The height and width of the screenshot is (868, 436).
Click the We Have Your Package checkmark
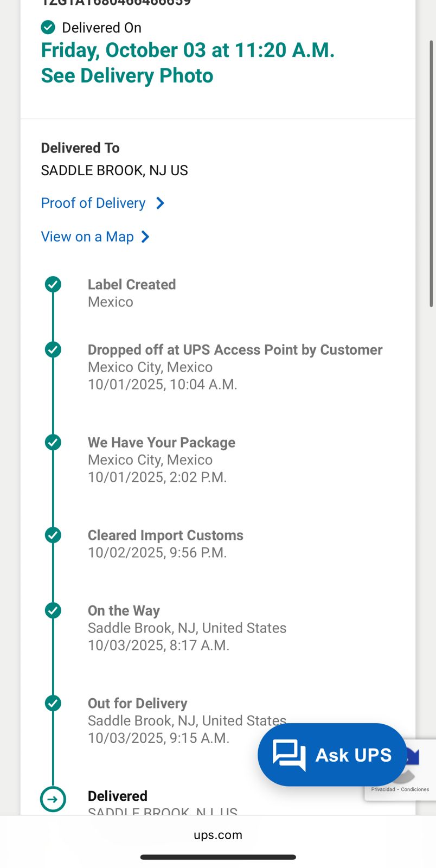tap(53, 442)
